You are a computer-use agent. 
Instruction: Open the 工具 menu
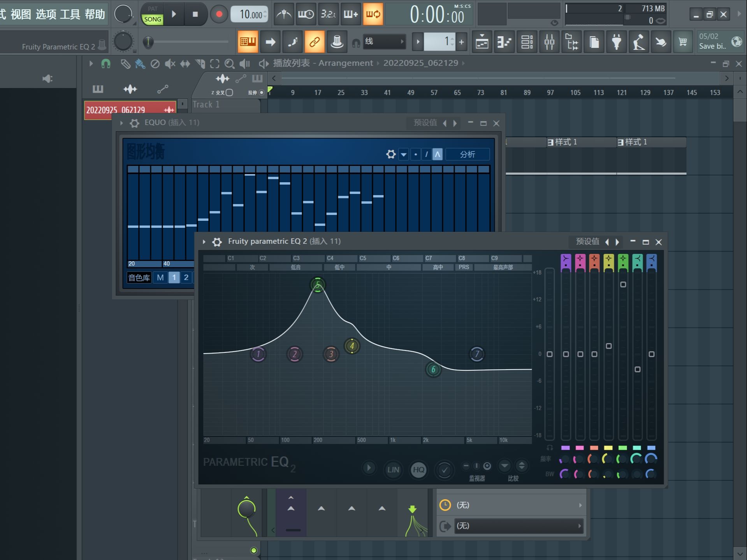[x=70, y=14]
